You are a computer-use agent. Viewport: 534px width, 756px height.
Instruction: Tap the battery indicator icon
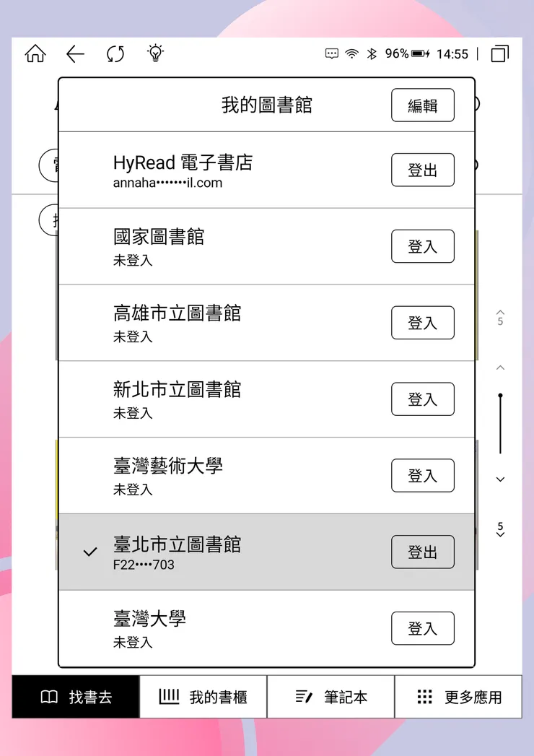point(421,54)
